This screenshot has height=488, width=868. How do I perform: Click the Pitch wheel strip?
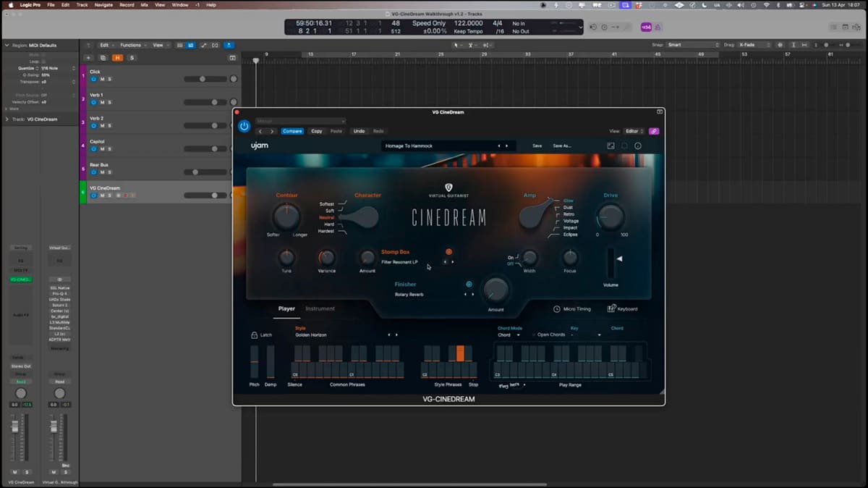pos(255,361)
